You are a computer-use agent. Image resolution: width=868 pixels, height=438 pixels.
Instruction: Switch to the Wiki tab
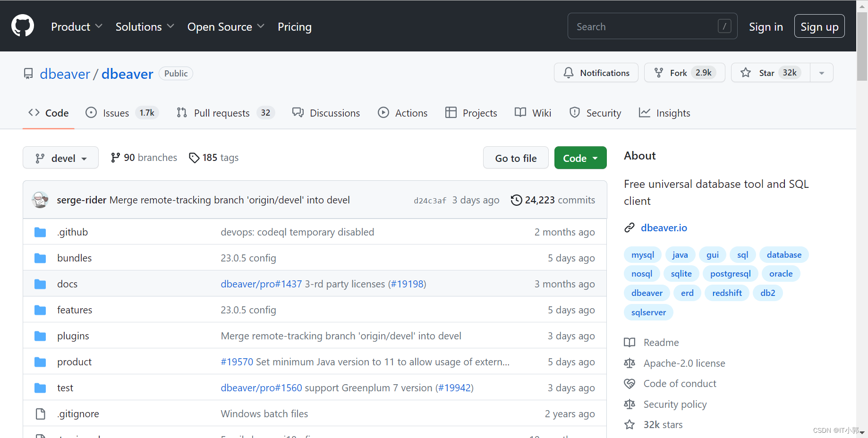pos(533,113)
